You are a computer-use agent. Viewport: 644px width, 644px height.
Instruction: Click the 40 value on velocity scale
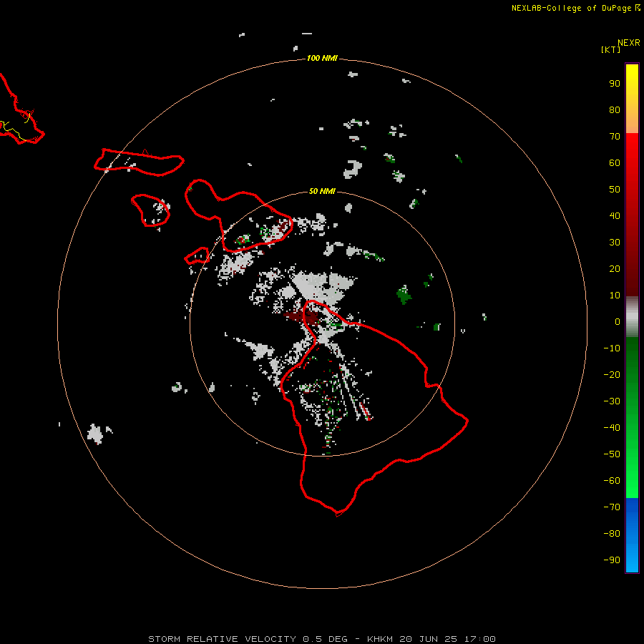point(615,216)
